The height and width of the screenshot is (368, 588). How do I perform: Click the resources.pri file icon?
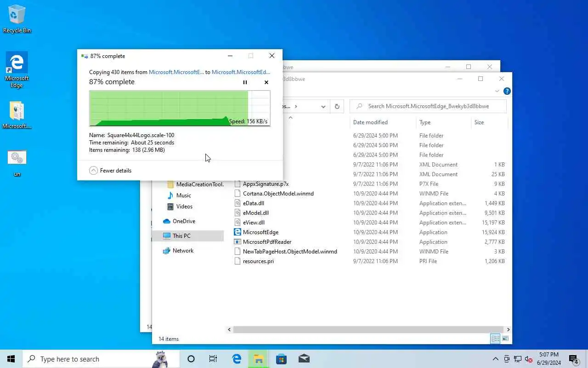[x=237, y=261]
